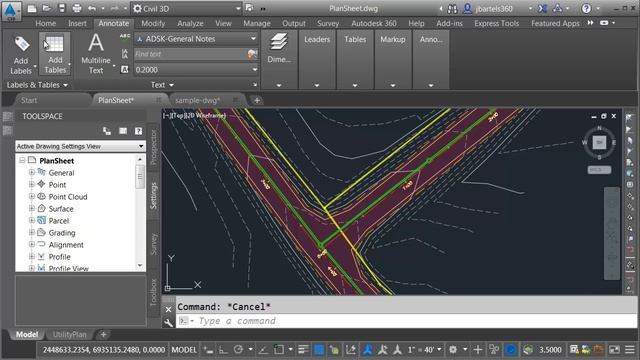
Task: Click the Toolspace help question mark icon
Action: 138,131
